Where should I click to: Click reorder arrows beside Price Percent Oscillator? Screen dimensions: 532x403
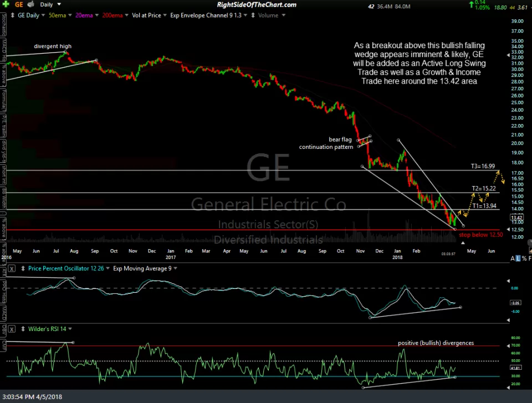point(23,268)
